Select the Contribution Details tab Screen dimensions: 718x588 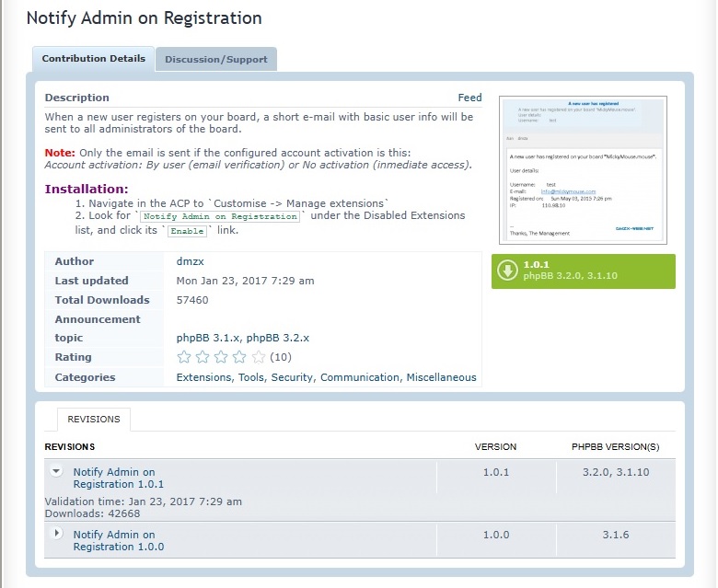pos(93,59)
